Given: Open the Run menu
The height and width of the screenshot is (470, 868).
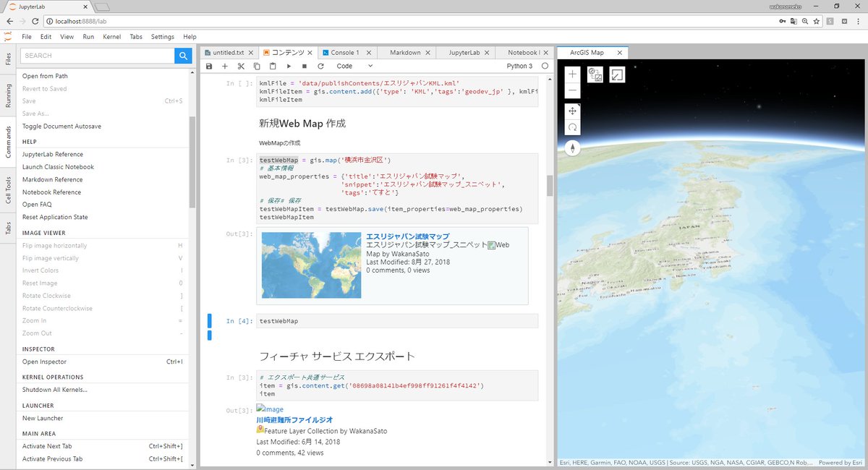Looking at the screenshot, I should coord(88,37).
